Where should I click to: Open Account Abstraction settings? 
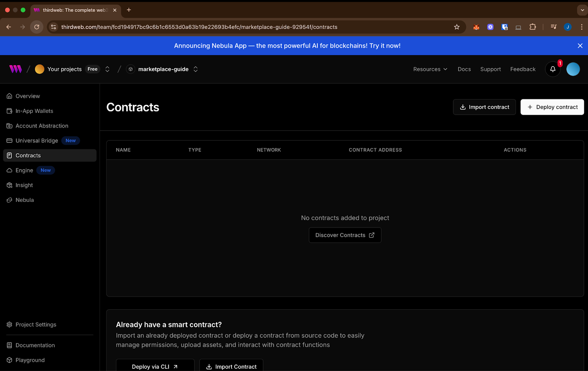tap(42, 126)
